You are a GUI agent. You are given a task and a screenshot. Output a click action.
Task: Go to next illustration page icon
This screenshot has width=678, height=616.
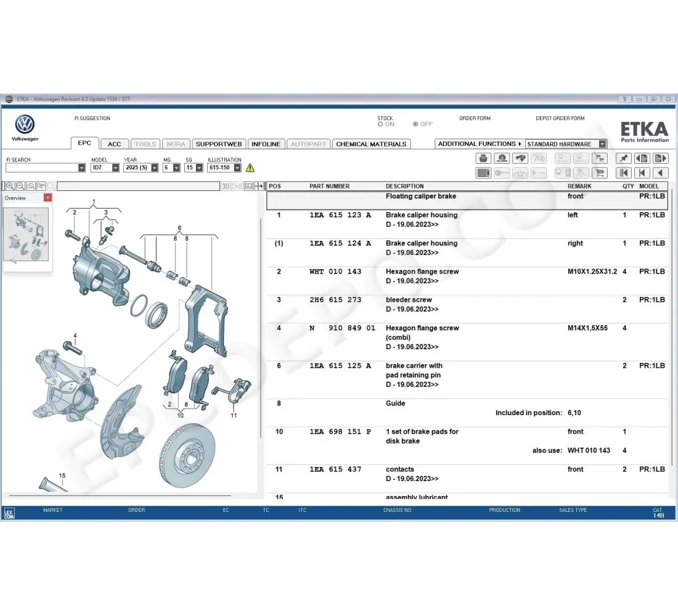[x=660, y=159]
